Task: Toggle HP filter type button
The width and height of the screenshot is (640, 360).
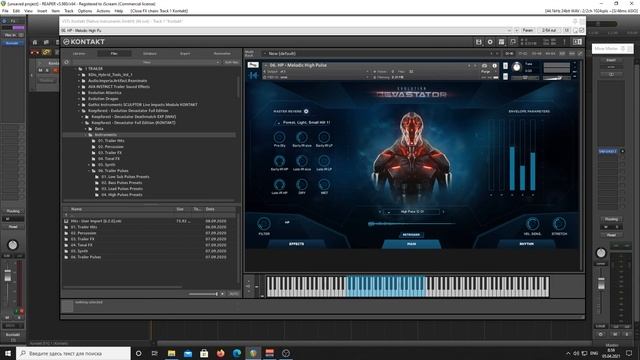Action: 287,222
